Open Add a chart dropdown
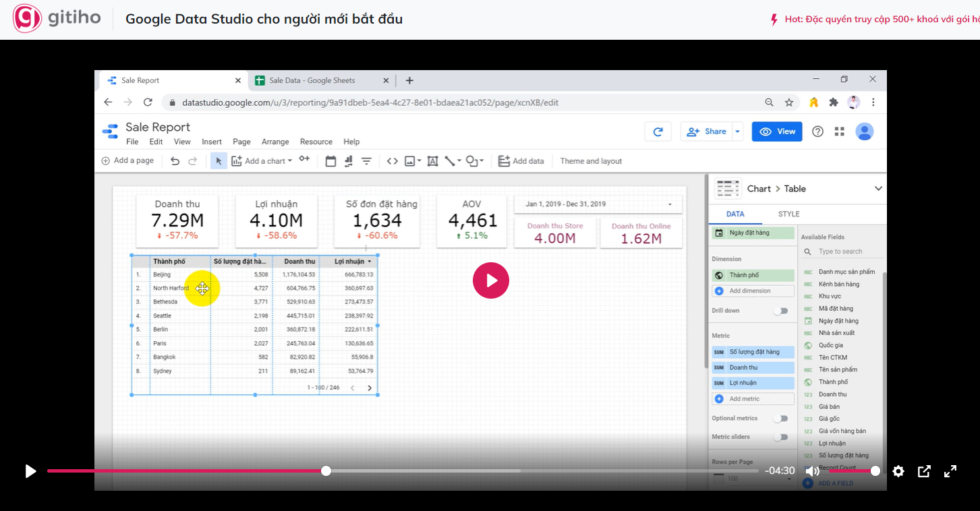980x511 pixels. (x=262, y=161)
